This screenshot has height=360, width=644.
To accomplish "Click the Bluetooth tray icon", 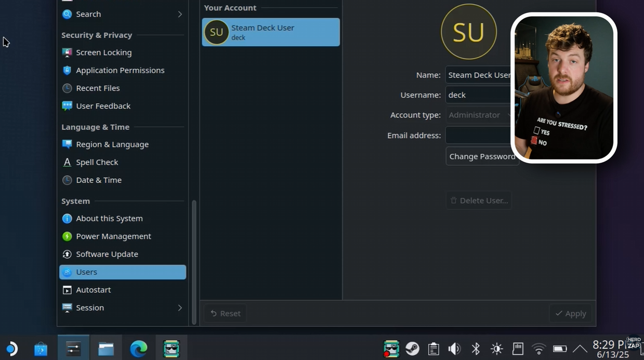I will [476, 348].
